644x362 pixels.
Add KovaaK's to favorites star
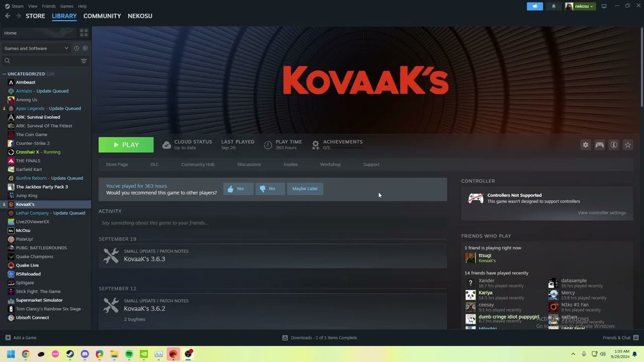tap(628, 145)
